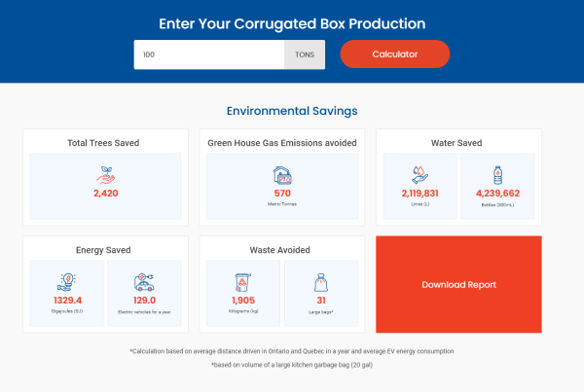Click the production tons input field
This screenshot has width=584, height=392.
pyautogui.click(x=208, y=54)
